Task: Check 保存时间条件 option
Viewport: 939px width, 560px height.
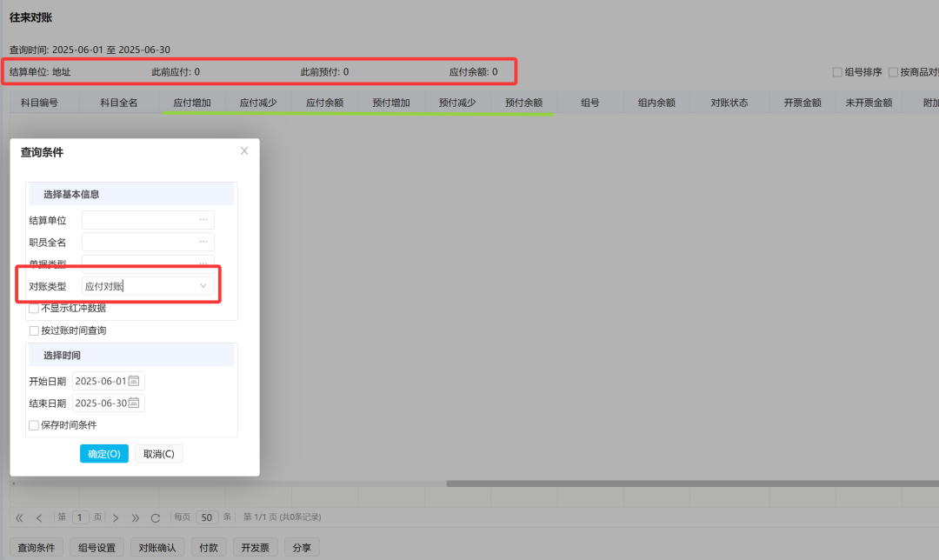Action: click(x=34, y=425)
